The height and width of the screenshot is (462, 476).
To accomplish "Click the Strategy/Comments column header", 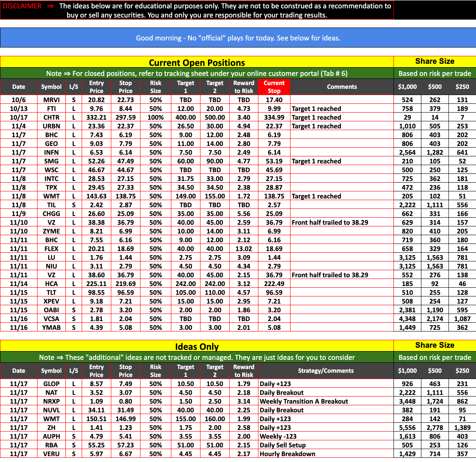I will pyautogui.click(x=326, y=371).
